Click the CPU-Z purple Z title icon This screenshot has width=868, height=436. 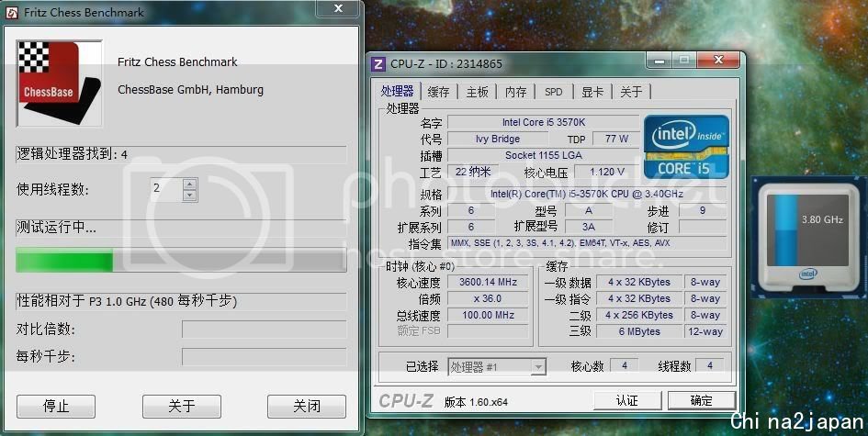tap(378, 64)
